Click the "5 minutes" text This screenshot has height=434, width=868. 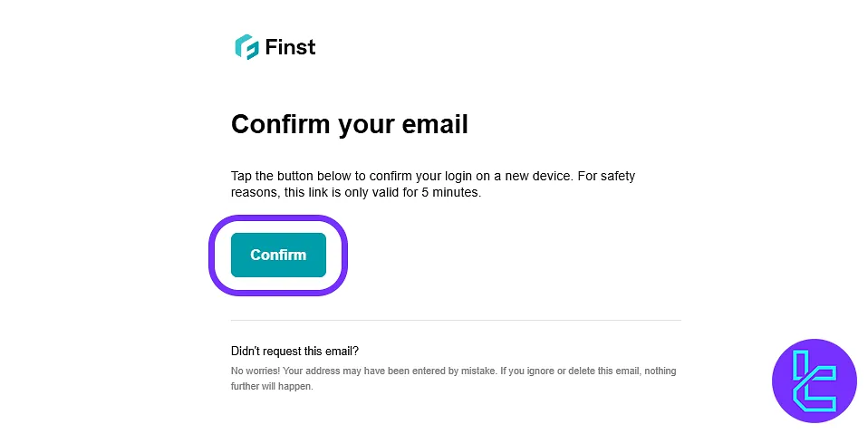pos(450,193)
